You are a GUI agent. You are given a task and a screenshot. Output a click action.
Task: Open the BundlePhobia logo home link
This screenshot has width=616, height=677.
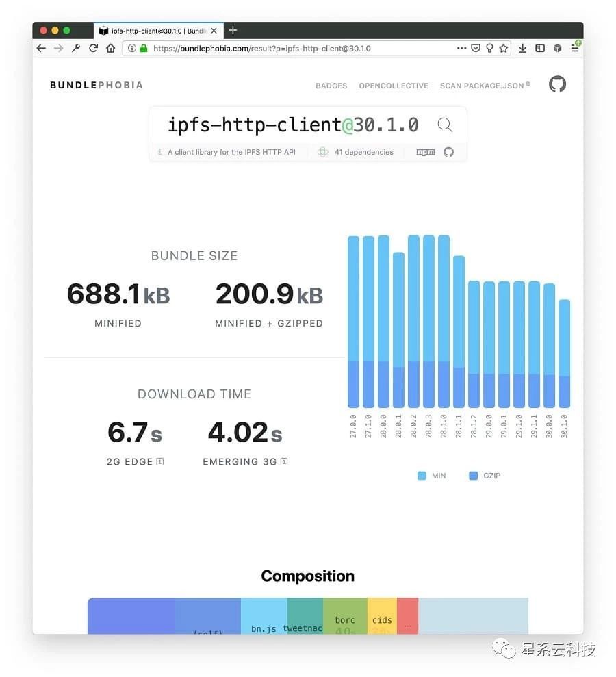(97, 85)
